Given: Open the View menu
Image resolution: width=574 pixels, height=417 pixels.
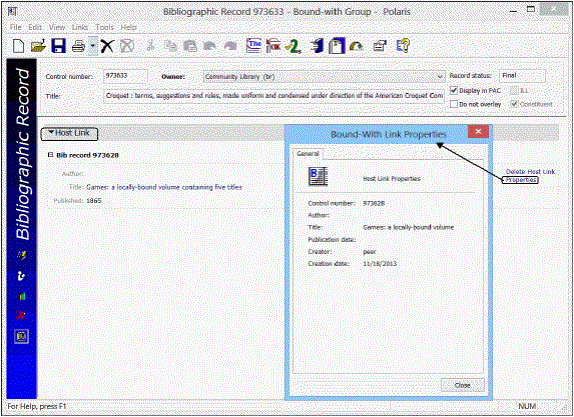Looking at the screenshot, I should point(57,27).
